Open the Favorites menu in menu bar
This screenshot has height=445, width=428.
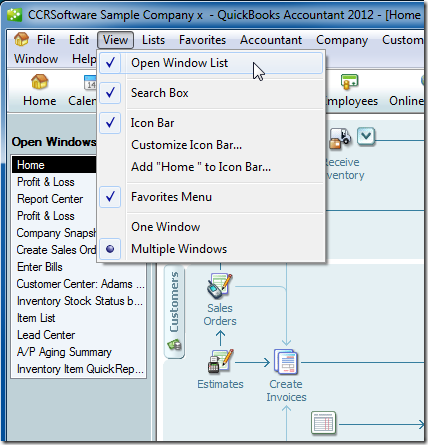(x=202, y=40)
